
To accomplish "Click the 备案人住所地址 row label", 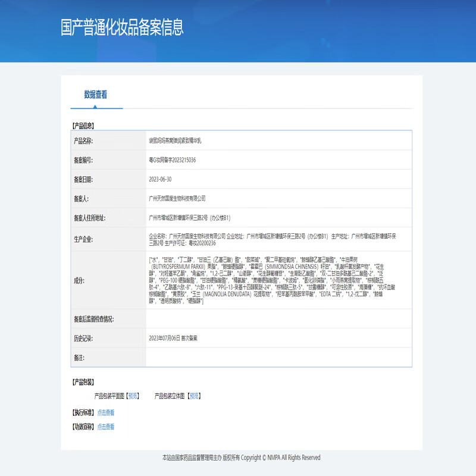I will 90,218.
